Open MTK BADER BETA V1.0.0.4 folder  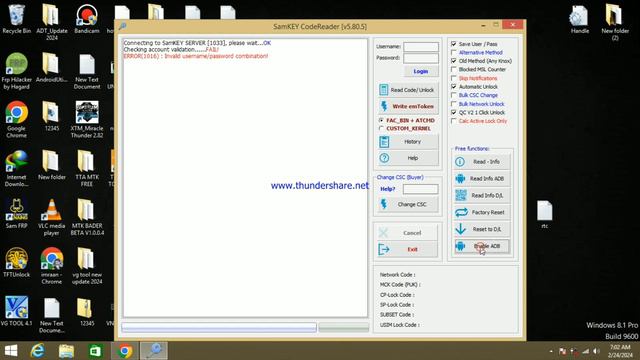tap(87, 217)
